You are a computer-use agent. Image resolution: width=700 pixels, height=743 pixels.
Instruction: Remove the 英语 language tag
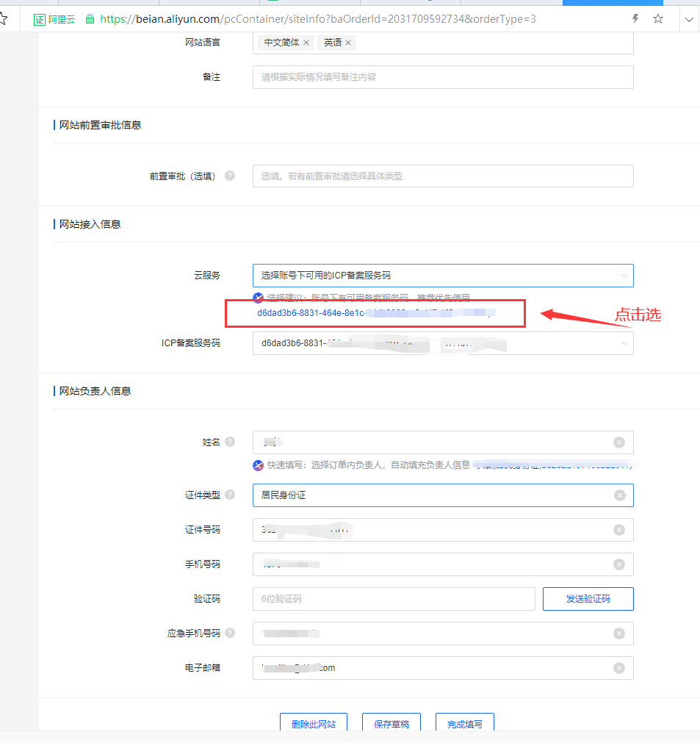[348, 43]
